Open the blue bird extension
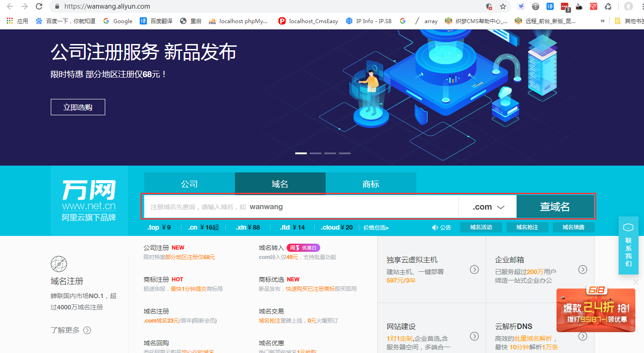Screen dimensions: 644x353 coord(522,6)
